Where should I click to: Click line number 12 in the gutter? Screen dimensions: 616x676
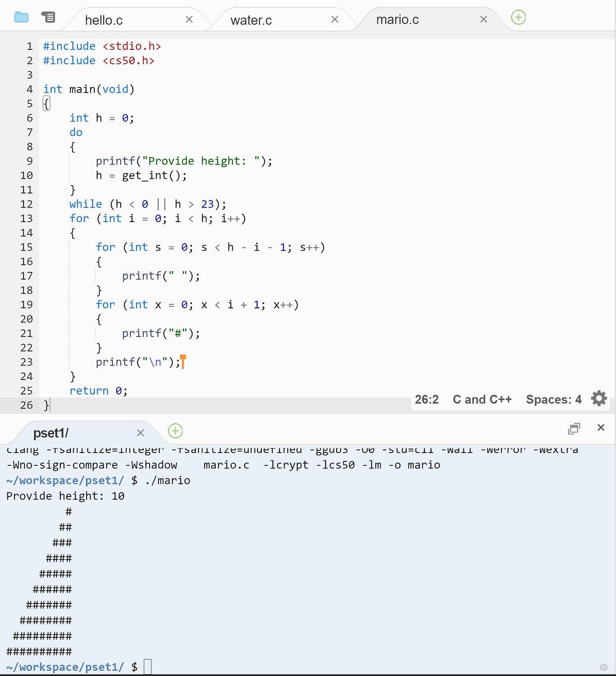[x=26, y=204]
